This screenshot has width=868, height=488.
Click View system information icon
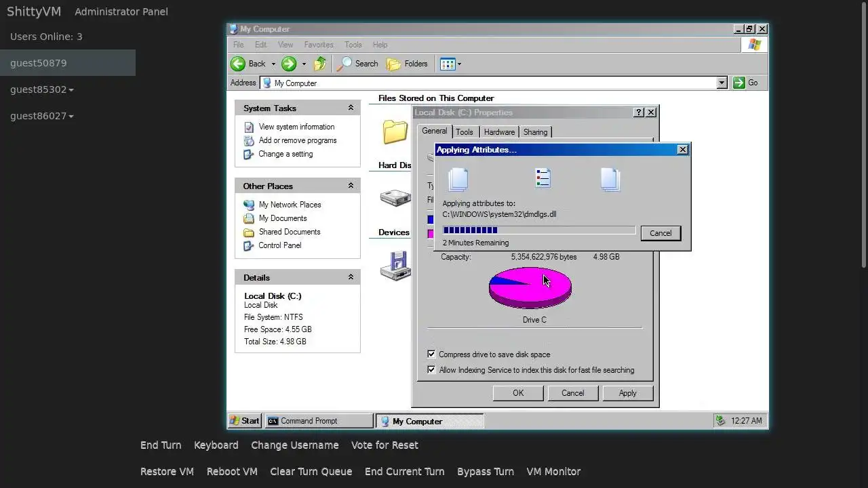click(249, 127)
